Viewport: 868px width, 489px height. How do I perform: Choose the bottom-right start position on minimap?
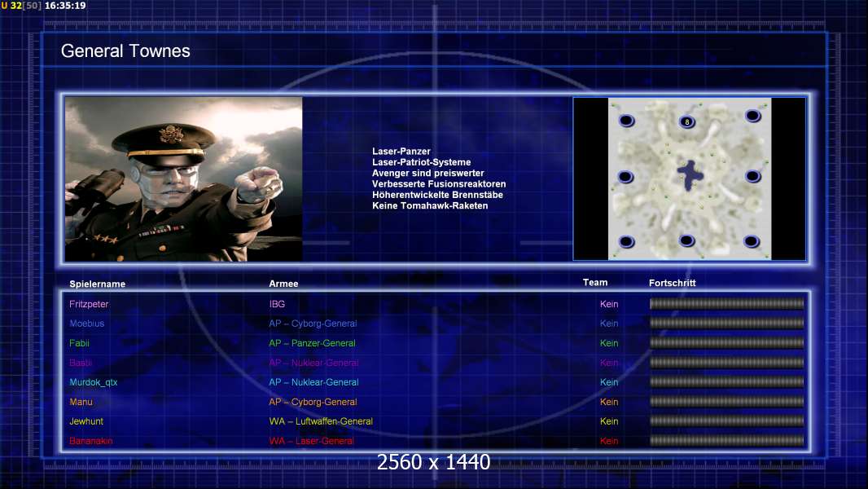pos(751,240)
